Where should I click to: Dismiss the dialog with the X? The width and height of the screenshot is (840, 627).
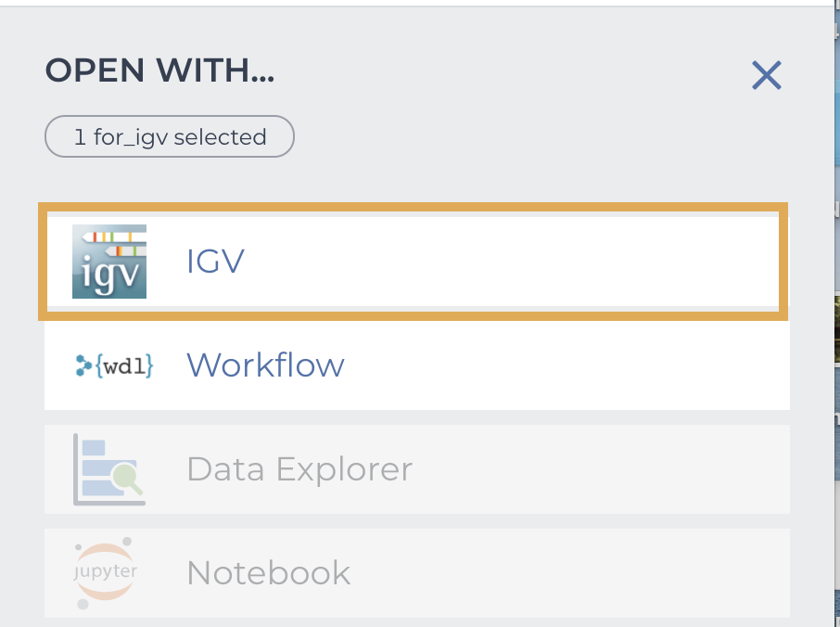[766, 75]
